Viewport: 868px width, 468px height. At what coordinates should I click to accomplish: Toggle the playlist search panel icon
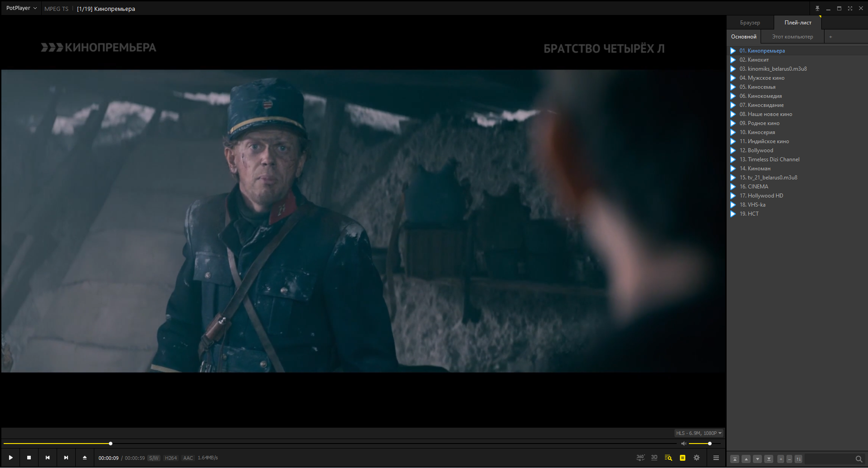click(x=668, y=458)
